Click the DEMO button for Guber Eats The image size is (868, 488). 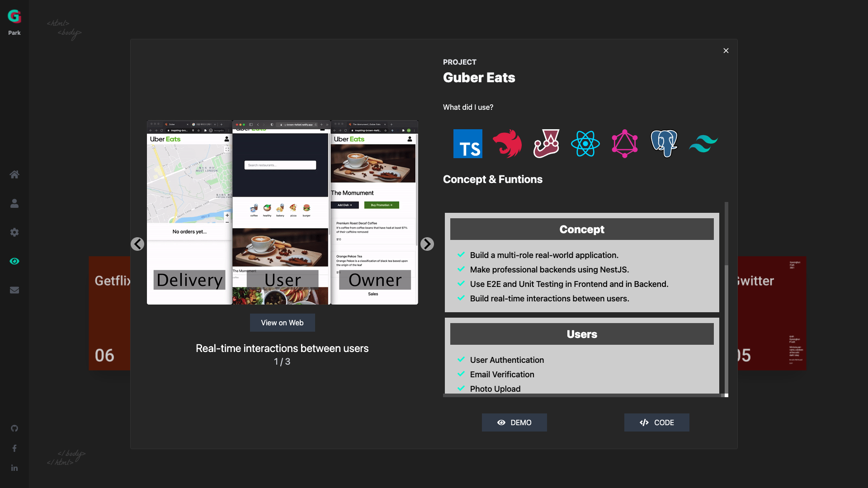[514, 422]
